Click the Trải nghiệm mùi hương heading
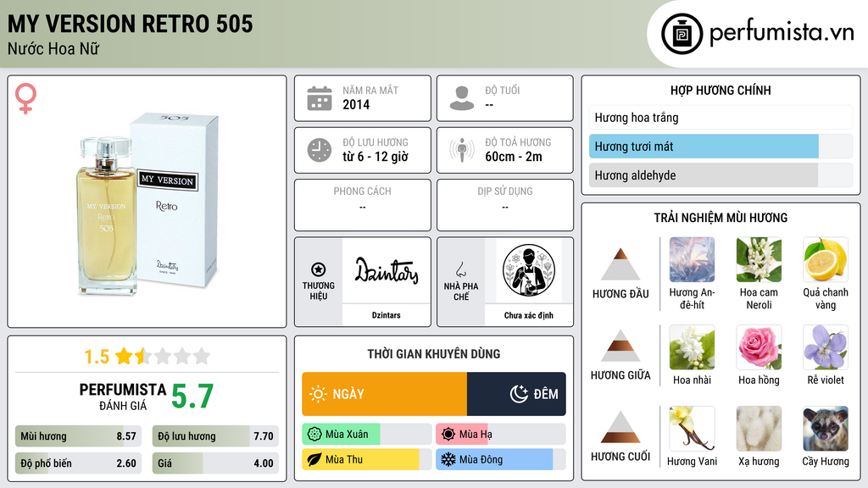Viewport: 868px width, 488px height. (721, 218)
